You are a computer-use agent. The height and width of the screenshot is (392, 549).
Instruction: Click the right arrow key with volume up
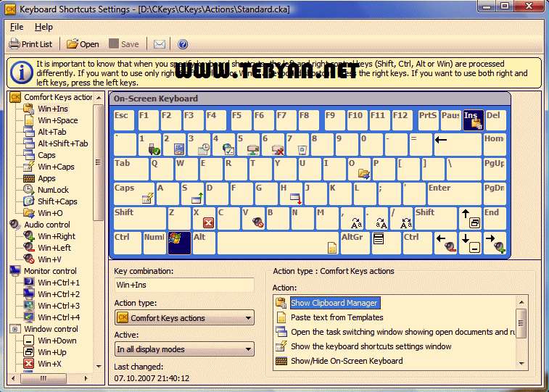coord(495,243)
